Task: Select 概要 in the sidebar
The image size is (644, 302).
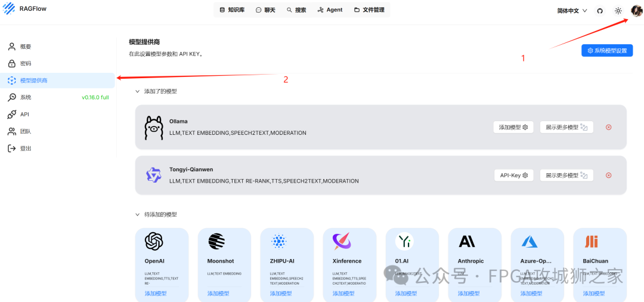Action: pyautogui.click(x=57, y=47)
